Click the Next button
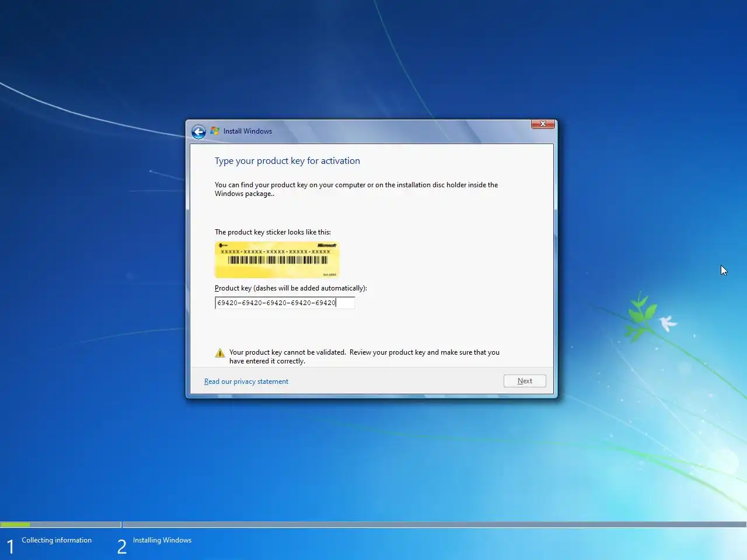Screen dimensions: 747x560 click(525, 381)
